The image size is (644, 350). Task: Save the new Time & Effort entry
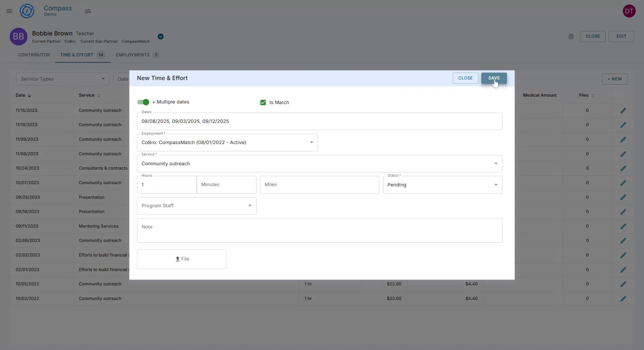pos(494,78)
